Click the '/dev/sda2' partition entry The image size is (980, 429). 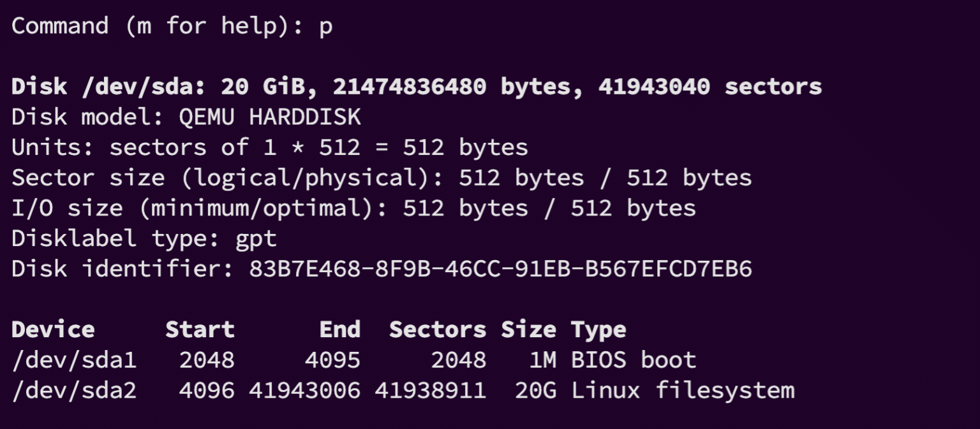point(74,390)
